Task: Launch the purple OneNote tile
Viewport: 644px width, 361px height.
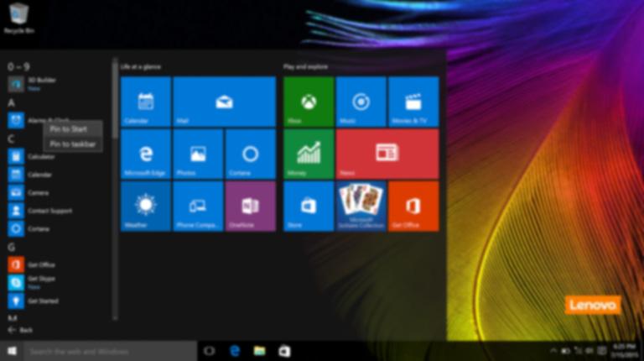Action: coord(251,207)
